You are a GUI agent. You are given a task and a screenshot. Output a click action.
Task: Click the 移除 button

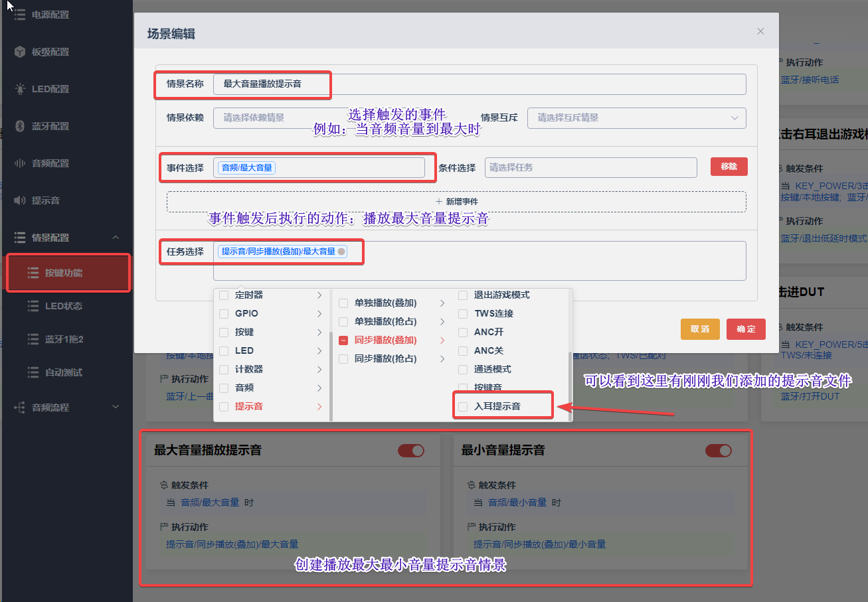729,167
